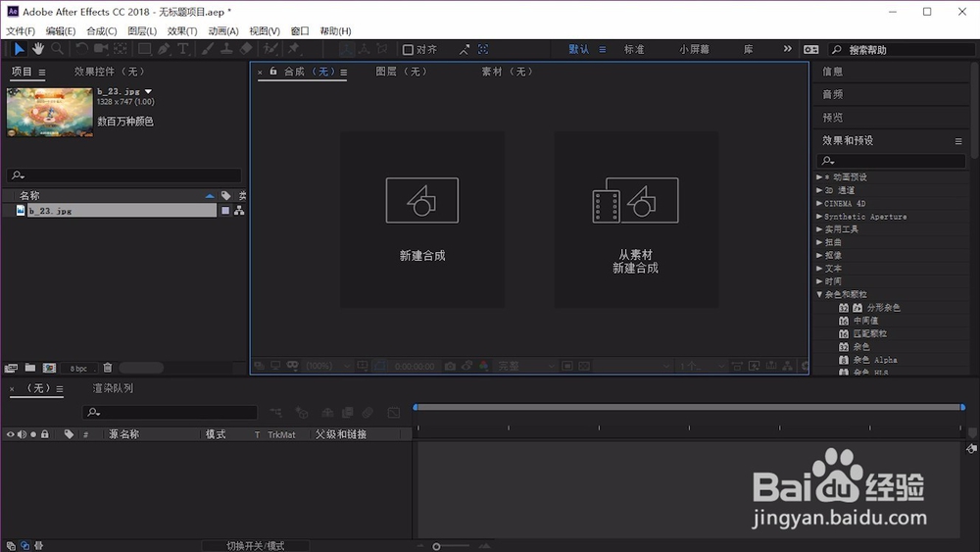Switch to the 小屏幕 workspace
This screenshot has height=552, width=980.
695,49
